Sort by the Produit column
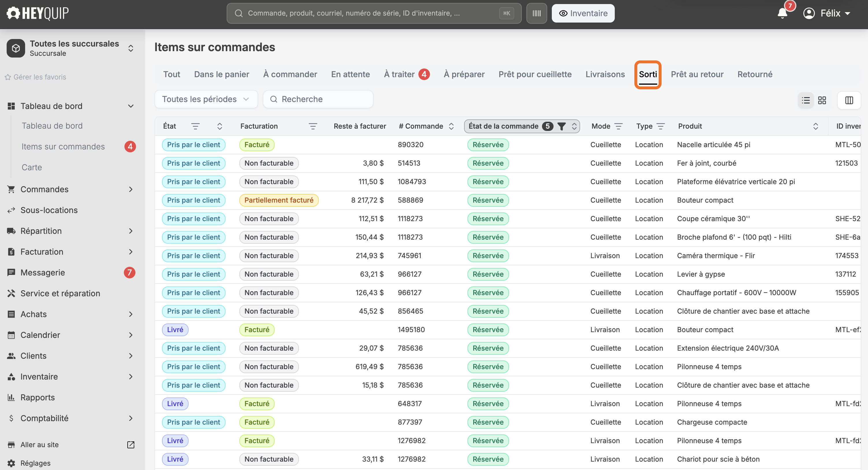 pos(815,126)
